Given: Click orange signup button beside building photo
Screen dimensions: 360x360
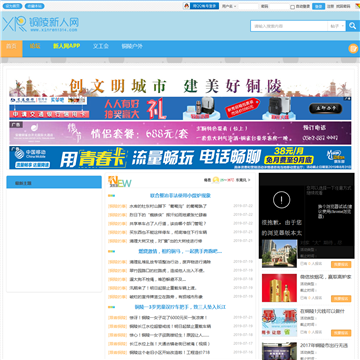Looking at the screenshot, I should tap(341, 264).
